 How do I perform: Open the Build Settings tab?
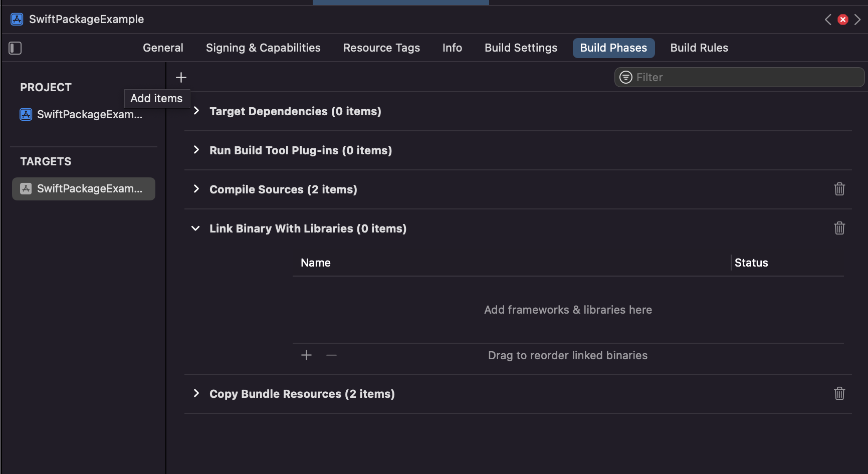(521, 48)
